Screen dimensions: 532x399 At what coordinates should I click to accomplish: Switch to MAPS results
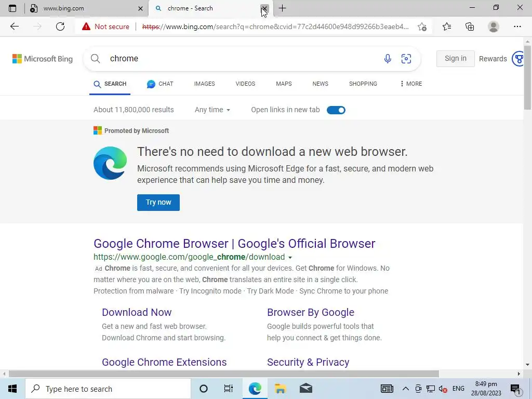(x=284, y=84)
